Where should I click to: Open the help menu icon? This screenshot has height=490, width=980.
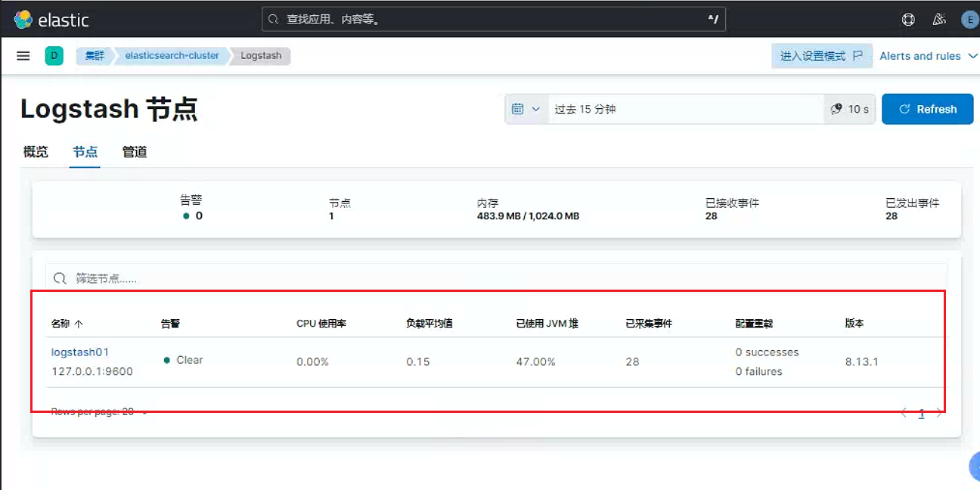908,20
